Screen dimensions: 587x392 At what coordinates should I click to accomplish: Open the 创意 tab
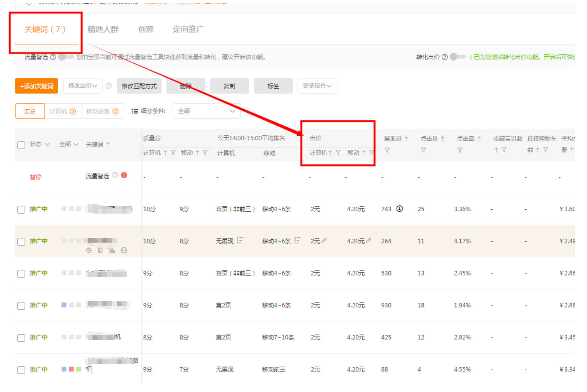tap(146, 29)
